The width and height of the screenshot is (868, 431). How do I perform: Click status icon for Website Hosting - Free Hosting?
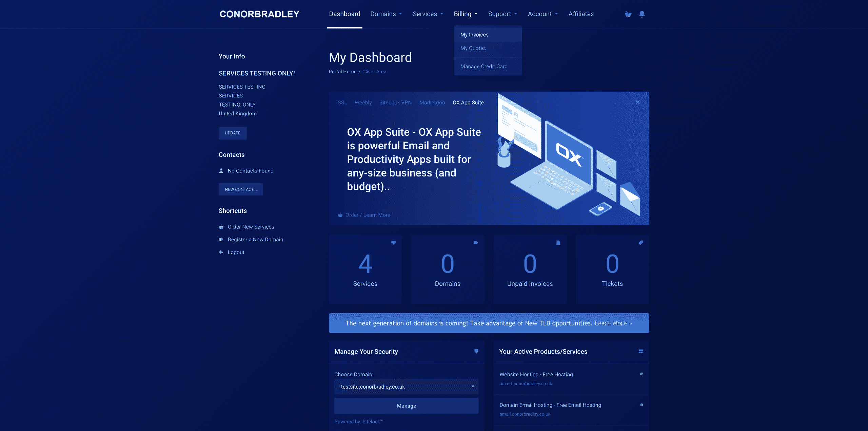[641, 374]
